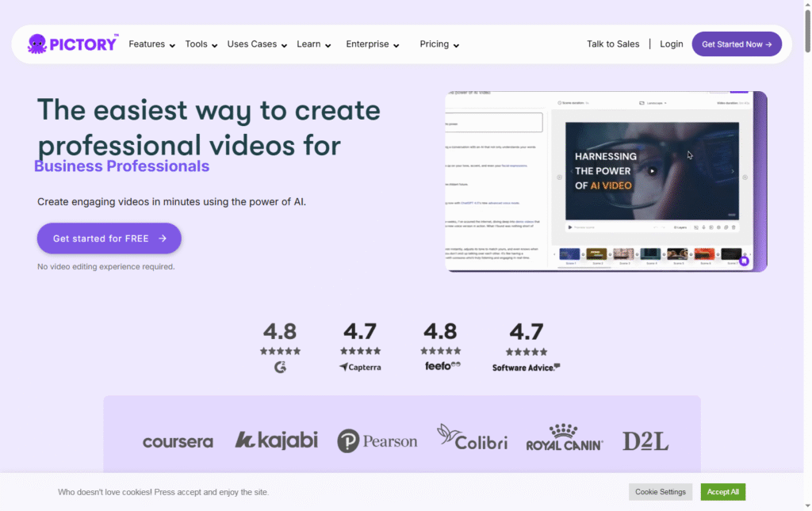Click the 4.8 feefo rating number
Image resolution: width=812 pixels, height=511 pixels.
(440, 331)
